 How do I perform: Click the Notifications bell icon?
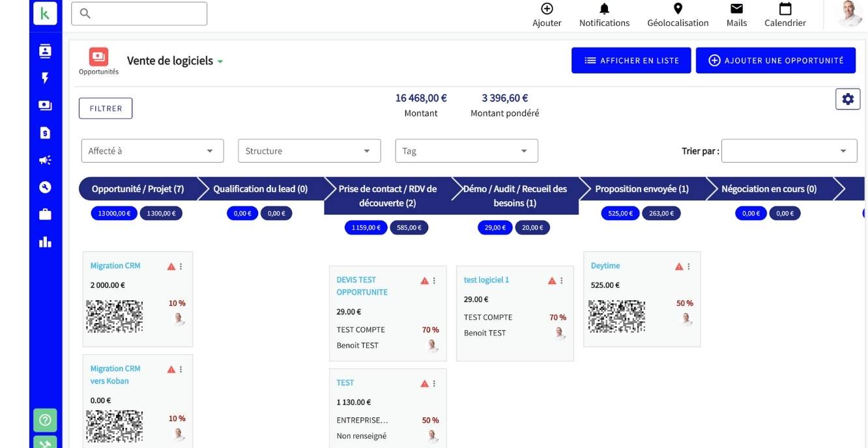point(604,9)
